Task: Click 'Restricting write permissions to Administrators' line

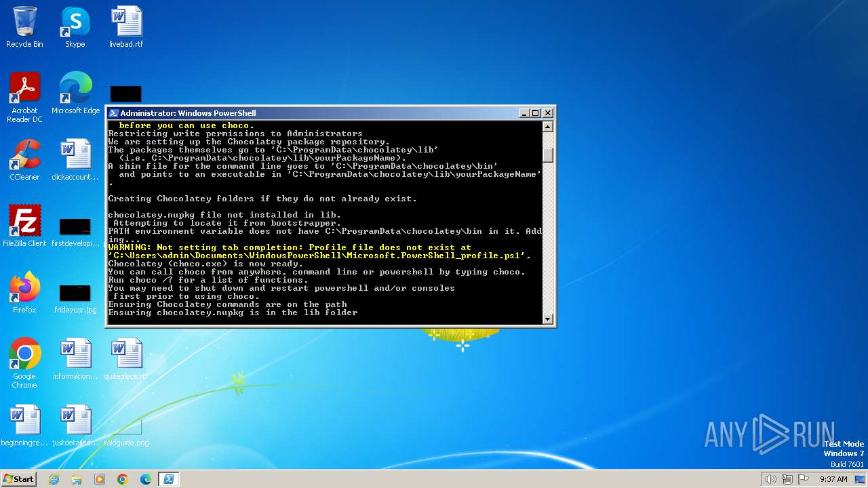Action: tap(235, 134)
